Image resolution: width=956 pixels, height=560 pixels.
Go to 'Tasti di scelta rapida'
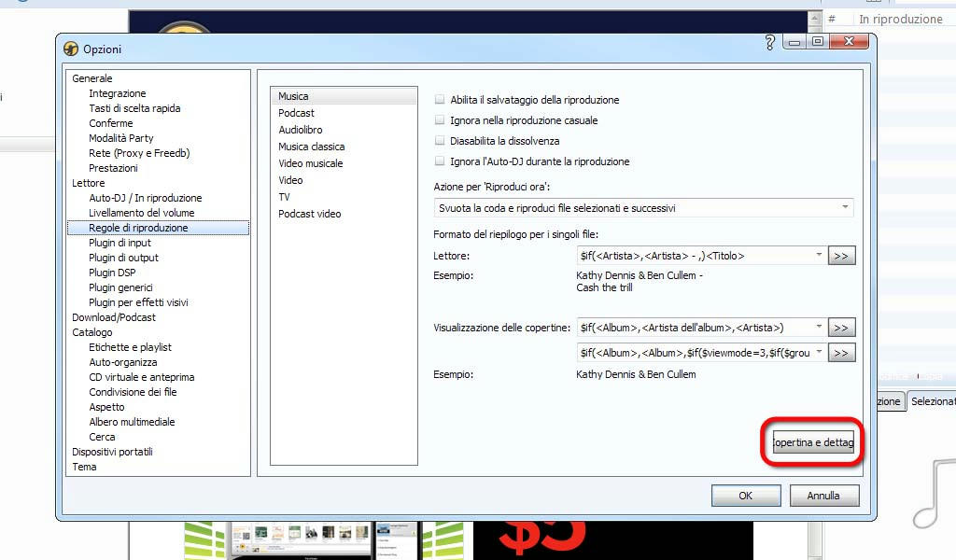(x=134, y=108)
